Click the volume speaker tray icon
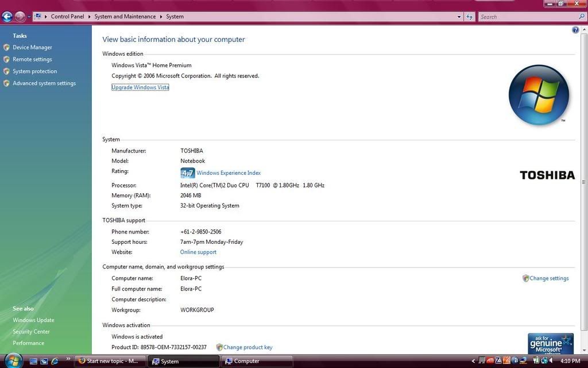 click(551, 361)
